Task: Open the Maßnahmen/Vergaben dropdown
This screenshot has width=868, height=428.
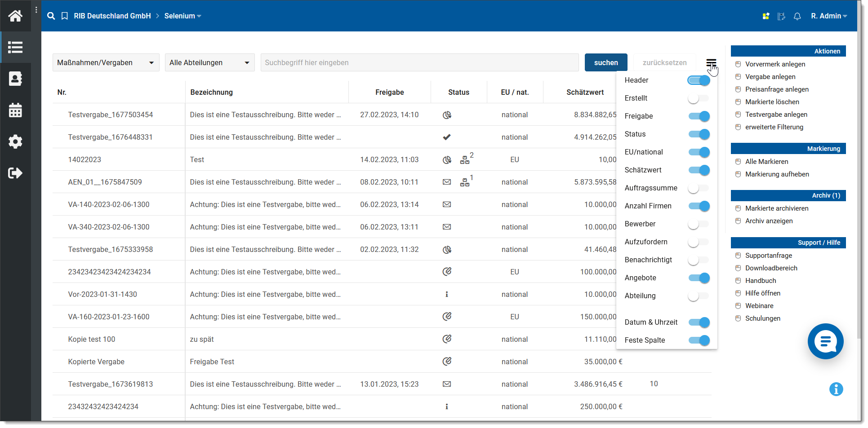Action: 106,63
